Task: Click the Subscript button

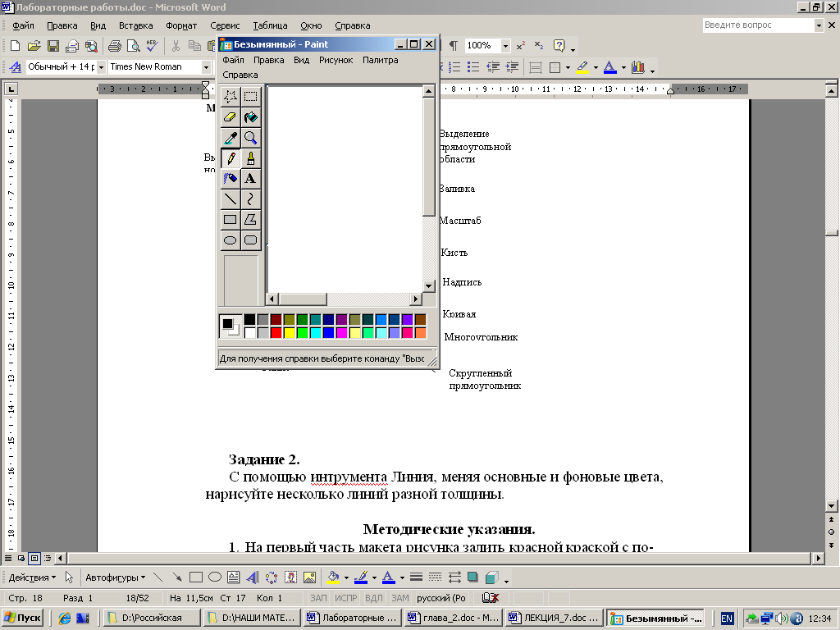Action: pos(539,46)
